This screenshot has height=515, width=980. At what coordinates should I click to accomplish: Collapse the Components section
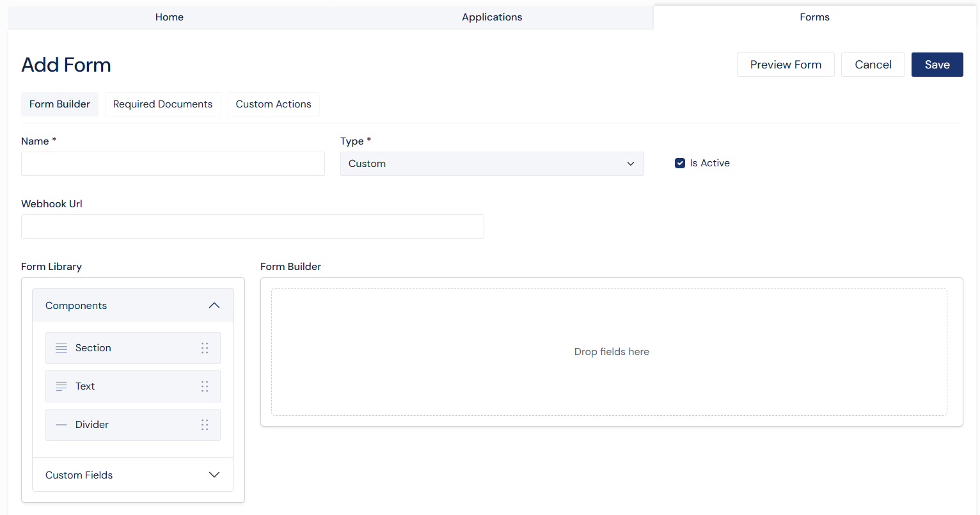[214, 305]
